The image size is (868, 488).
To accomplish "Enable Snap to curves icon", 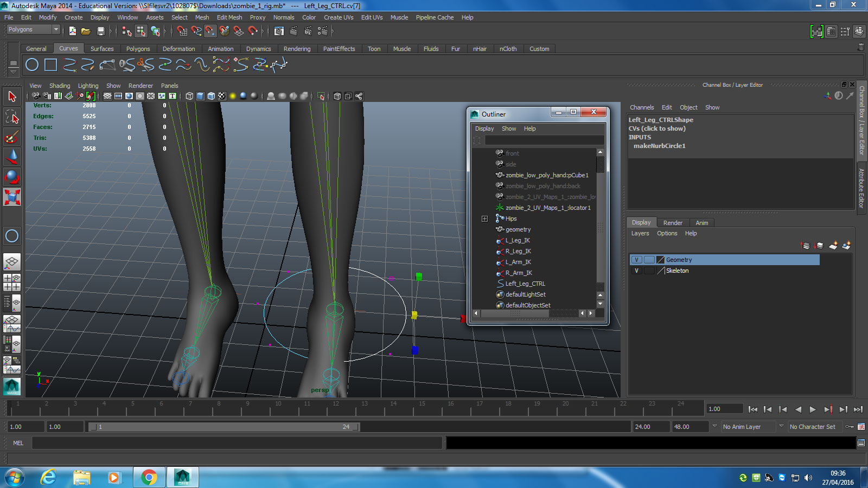I will (196, 31).
